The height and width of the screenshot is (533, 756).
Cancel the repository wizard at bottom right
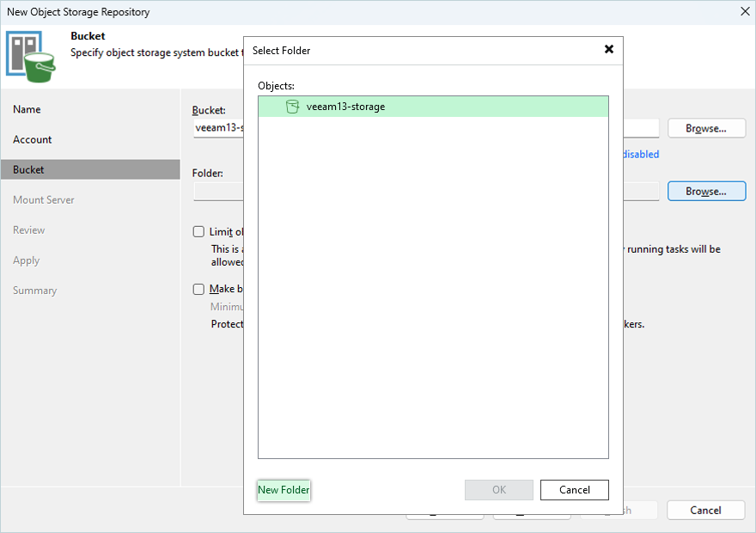coord(705,510)
